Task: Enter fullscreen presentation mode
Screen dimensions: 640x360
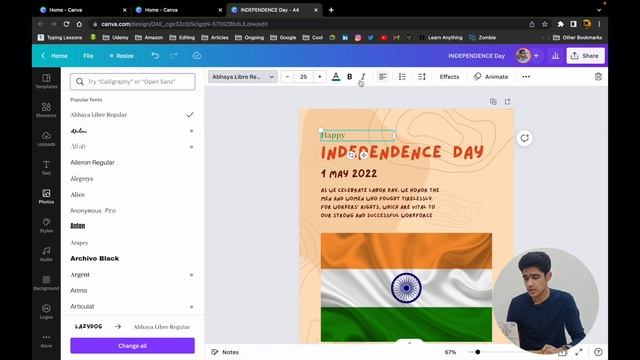Action: pos(579,352)
